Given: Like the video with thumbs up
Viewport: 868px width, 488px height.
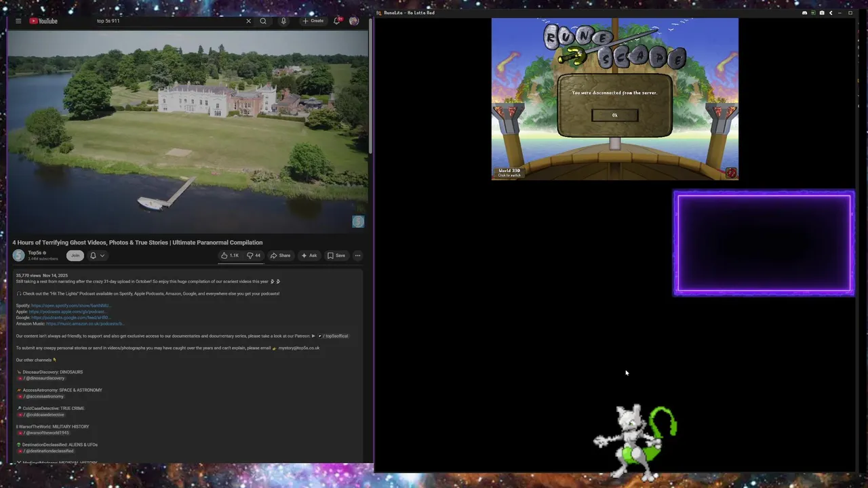Looking at the screenshot, I should 230,256.
